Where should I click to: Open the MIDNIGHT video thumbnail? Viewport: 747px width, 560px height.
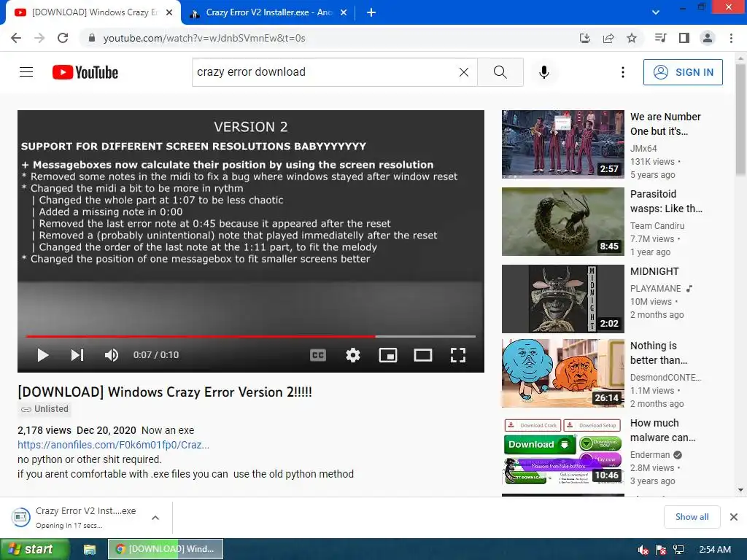coord(562,299)
